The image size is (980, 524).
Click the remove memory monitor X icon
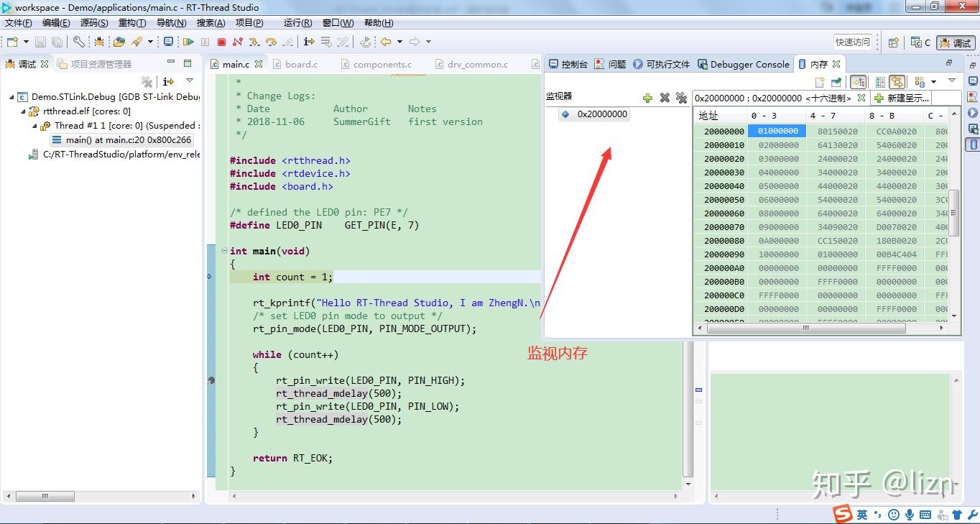(x=665, y=98)
